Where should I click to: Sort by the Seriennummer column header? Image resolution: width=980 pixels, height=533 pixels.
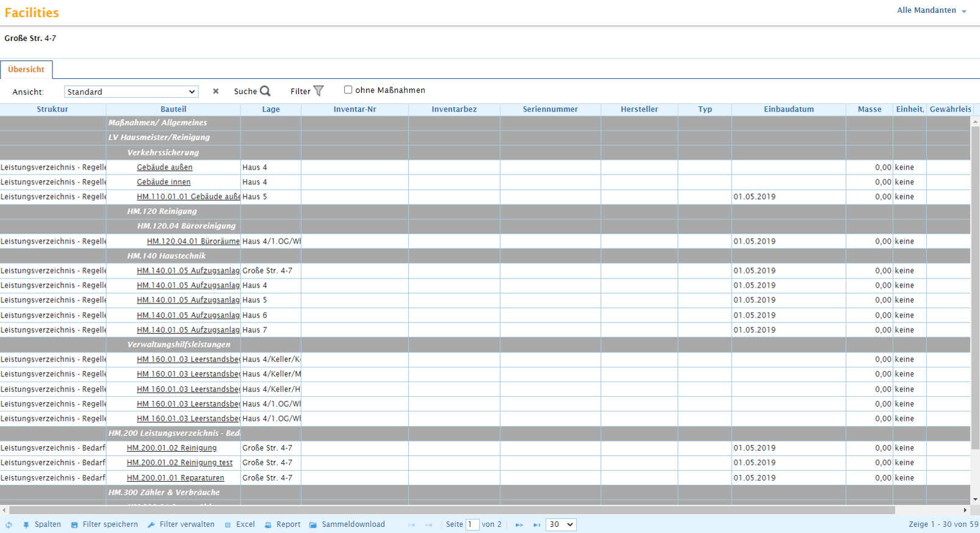(550, 109)
